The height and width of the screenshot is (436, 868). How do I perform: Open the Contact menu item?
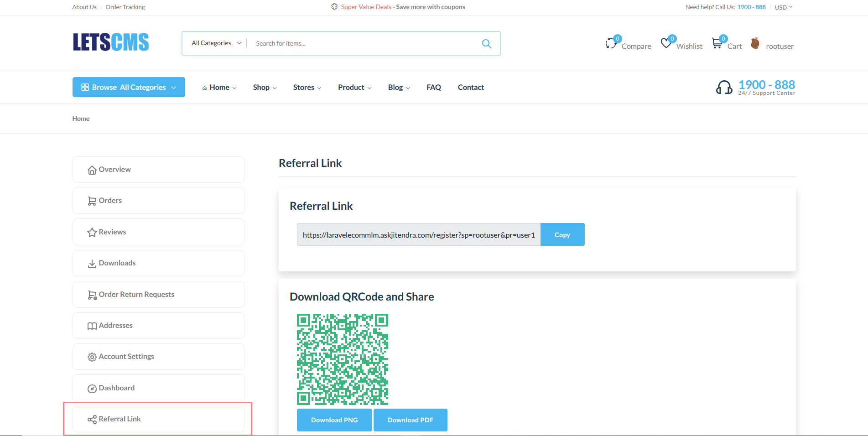[470, 87]
